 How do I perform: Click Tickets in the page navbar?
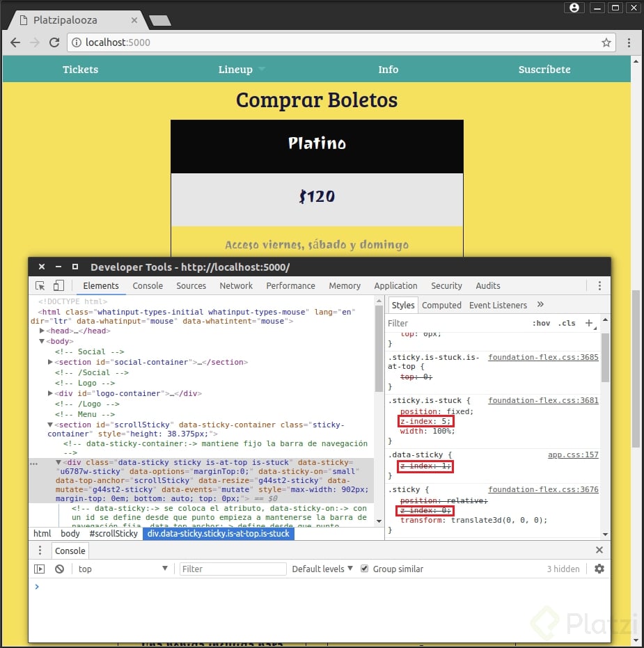(81, 70)
